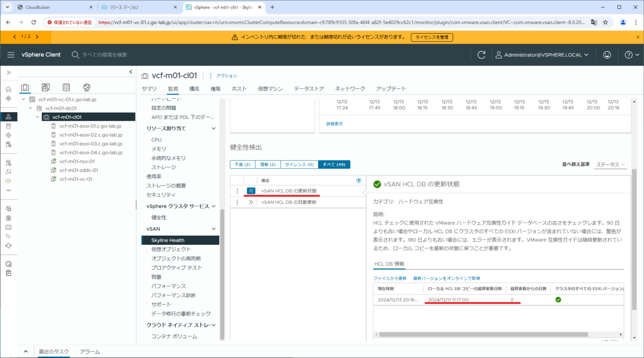
Task: Select the HCL DB 情報 tab
Action: click(x=389, y=264)
